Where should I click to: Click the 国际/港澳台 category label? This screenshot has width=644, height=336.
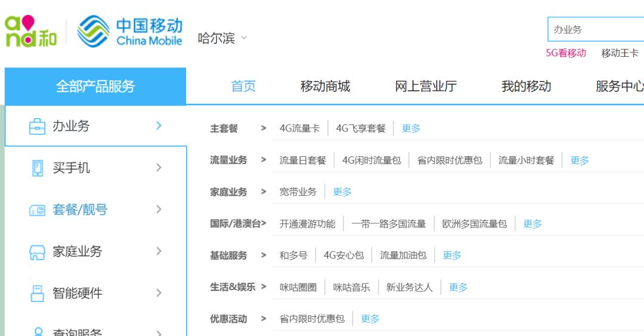[236, 224]
